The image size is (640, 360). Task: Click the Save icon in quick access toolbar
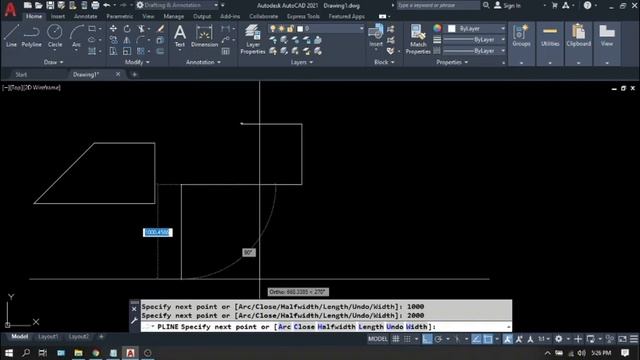(x=50, y=5)
